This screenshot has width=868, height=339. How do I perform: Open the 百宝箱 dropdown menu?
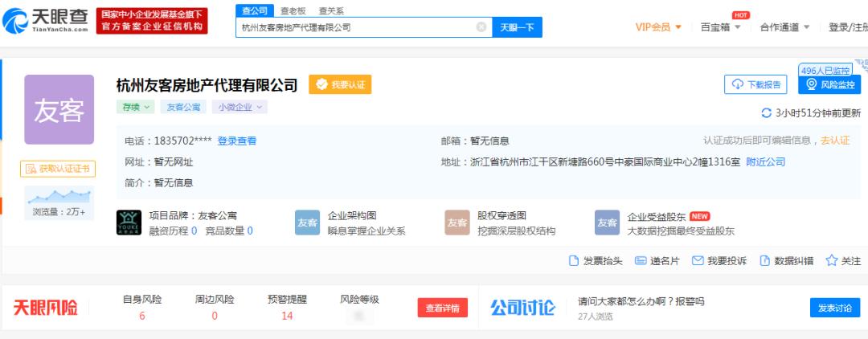[720, 27]
